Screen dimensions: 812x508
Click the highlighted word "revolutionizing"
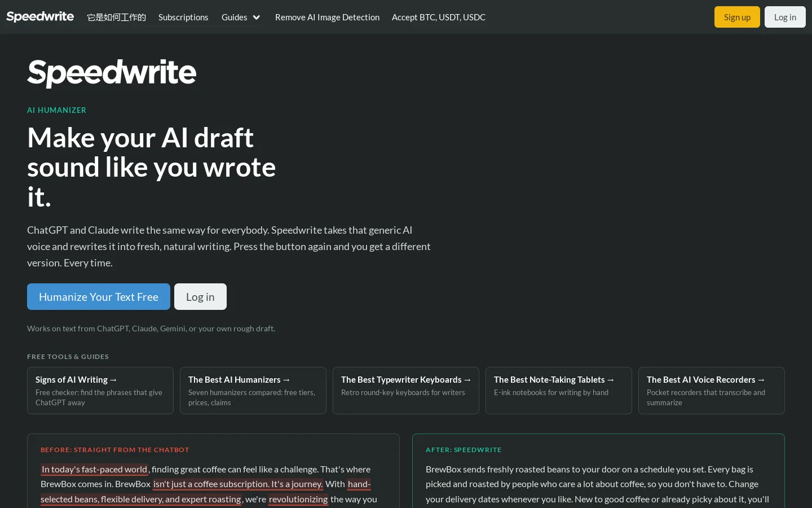(298, 499)
